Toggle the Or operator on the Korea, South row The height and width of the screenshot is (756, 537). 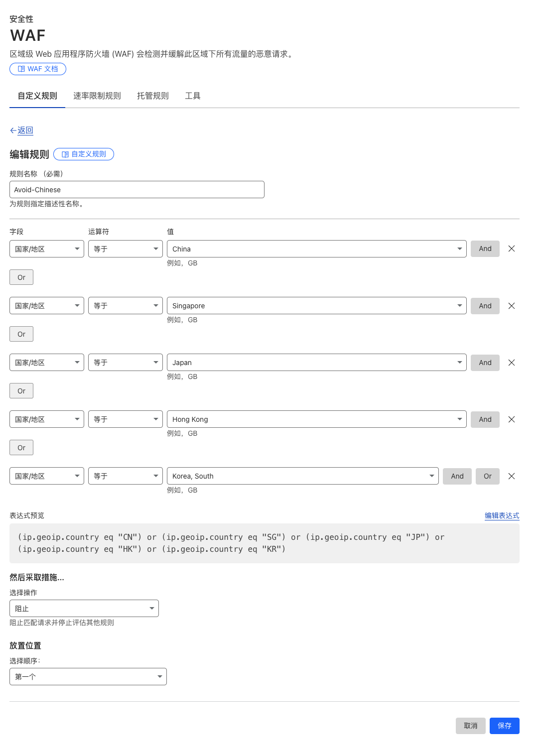pyautogui.click(x=487, y=476)
